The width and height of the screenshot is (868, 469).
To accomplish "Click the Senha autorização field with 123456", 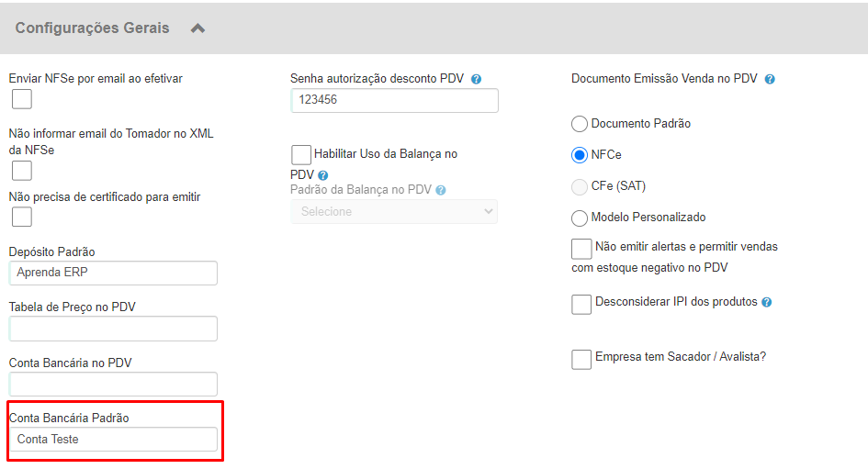I will pos(394,100).
